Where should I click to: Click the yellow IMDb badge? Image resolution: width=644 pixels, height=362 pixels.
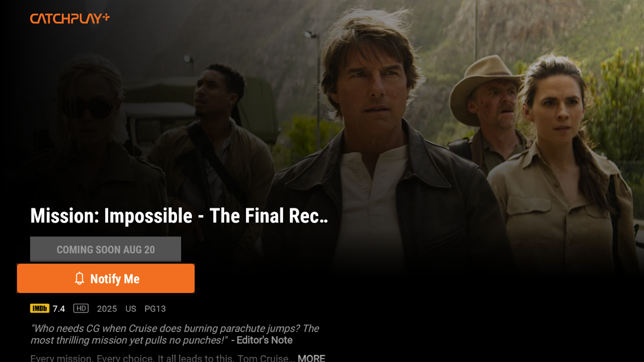click(x=39, y=309)
